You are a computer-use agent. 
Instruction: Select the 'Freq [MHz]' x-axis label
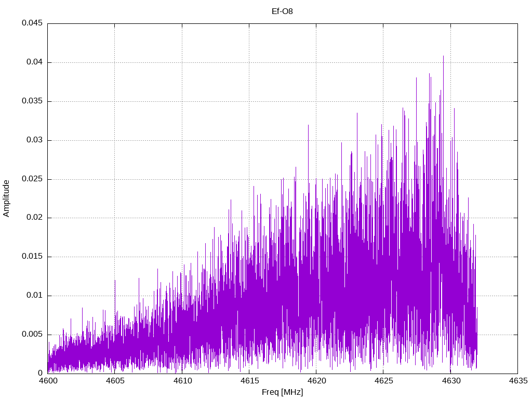(282, 392)
